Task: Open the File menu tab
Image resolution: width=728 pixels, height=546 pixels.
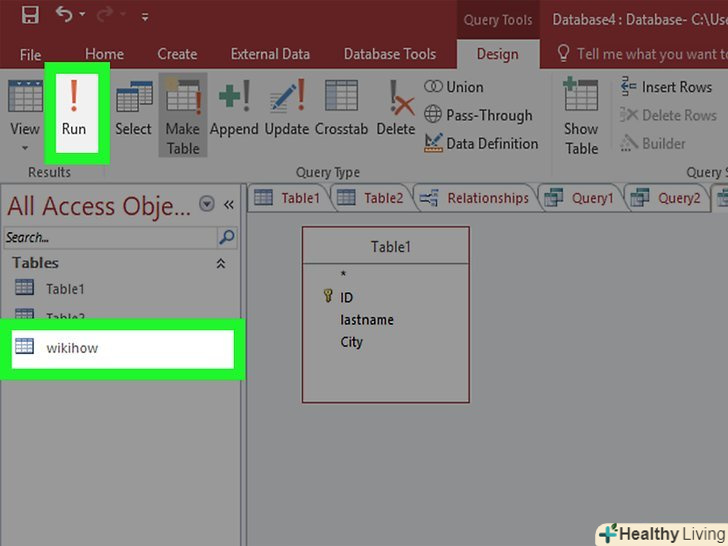Action: tap(31, 55)
